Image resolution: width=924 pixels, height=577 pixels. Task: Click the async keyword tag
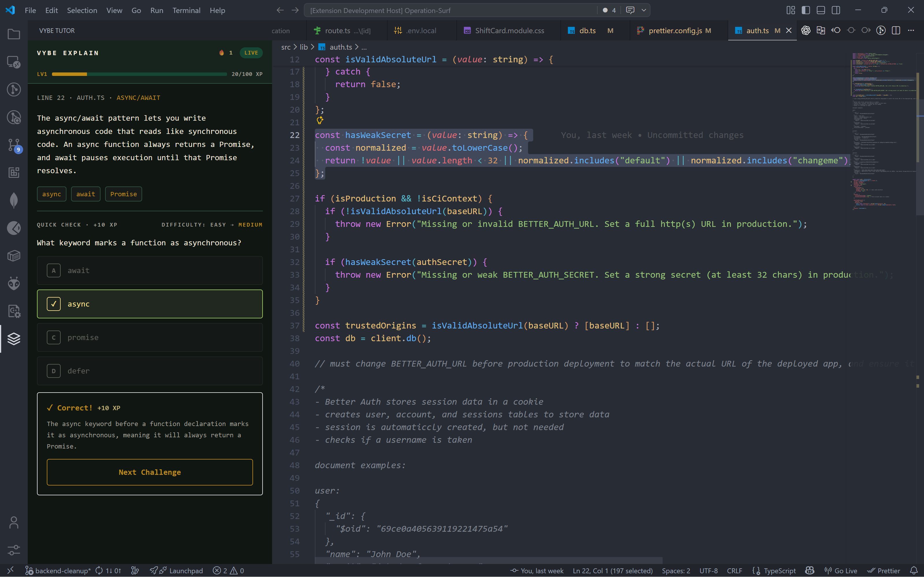[x=51, y=194]
